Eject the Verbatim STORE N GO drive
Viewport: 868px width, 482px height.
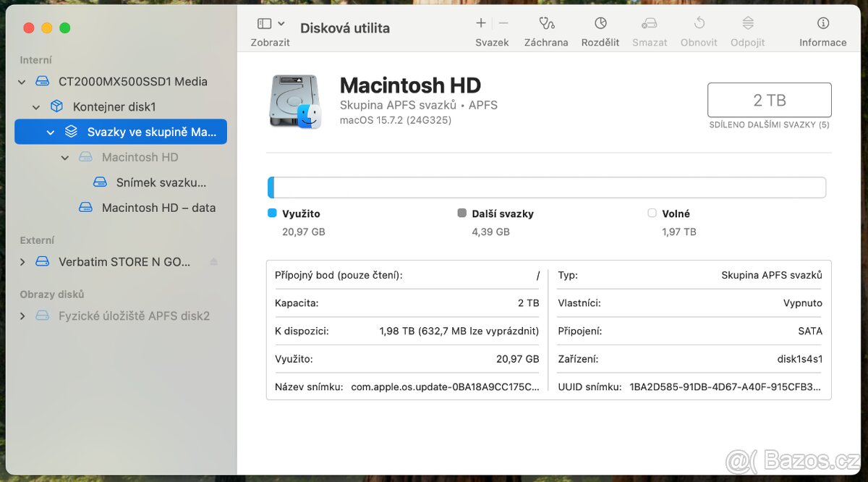(x=213, y=261)
